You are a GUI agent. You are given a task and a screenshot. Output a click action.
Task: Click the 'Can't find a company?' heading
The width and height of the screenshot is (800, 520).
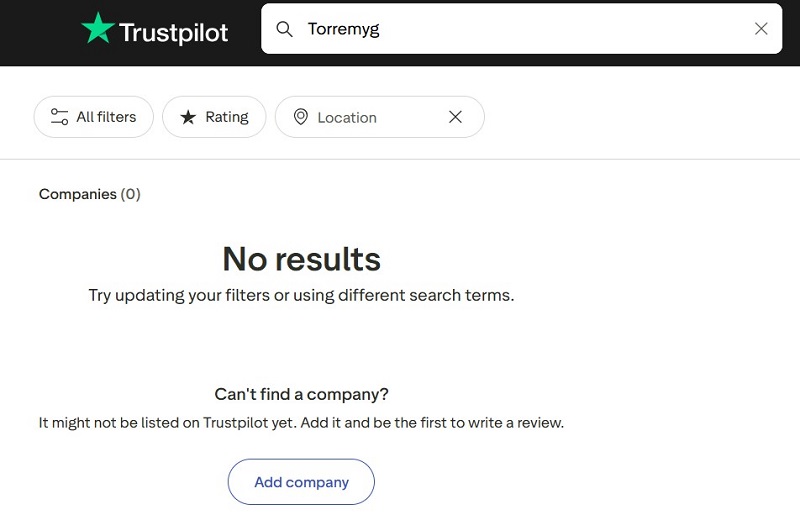pos(301,394)
